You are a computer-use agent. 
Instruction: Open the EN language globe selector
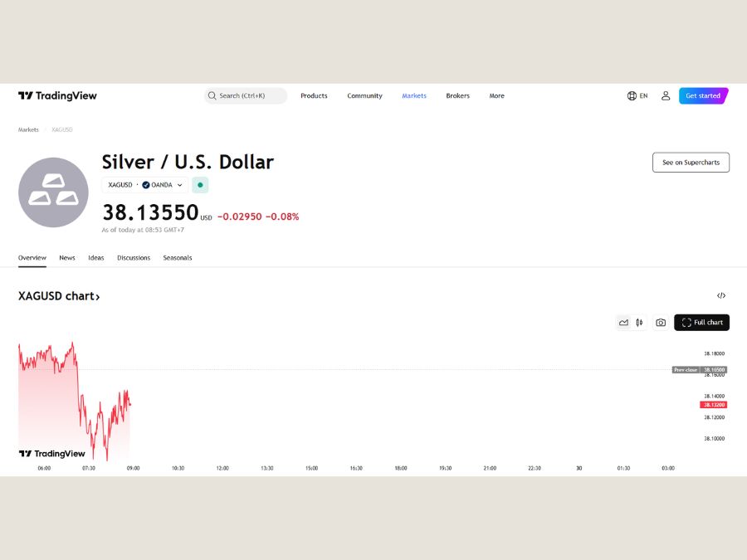point(637,95)
